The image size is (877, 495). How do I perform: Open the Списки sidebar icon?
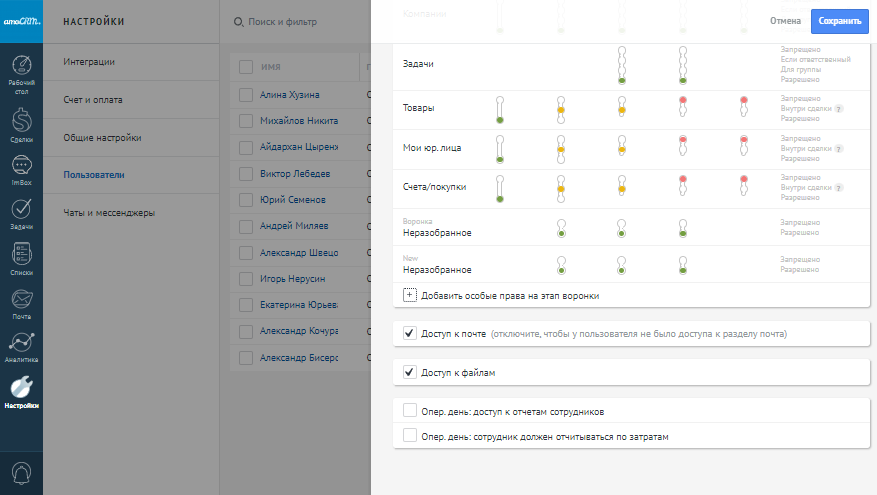tap(21, 258)
